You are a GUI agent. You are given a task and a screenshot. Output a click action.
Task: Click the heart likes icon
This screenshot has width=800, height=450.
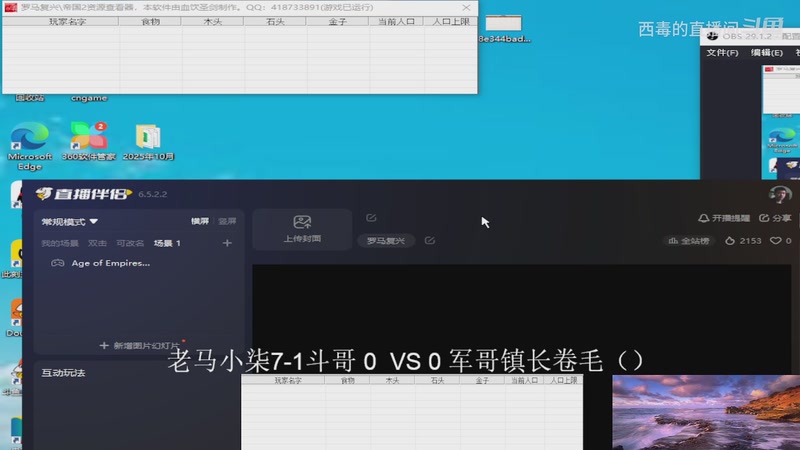(x=775, y=241)
